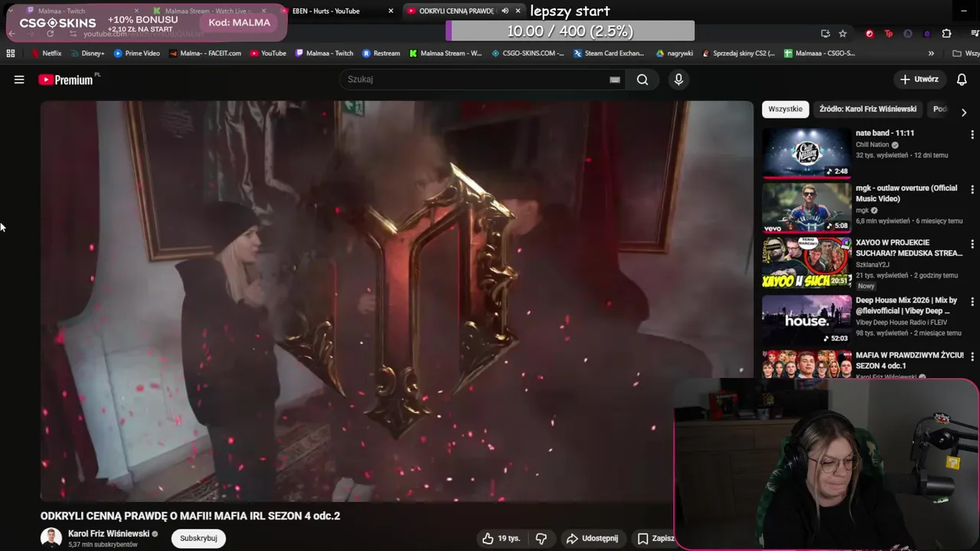Open Sprzedaj skiny CS2 bookmark
This screenshot has width=980, height=551.
click(739, 54)
